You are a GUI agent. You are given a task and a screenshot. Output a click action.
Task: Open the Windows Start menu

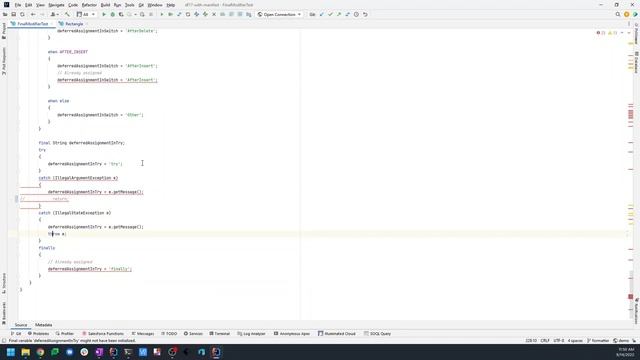(11, 352)
